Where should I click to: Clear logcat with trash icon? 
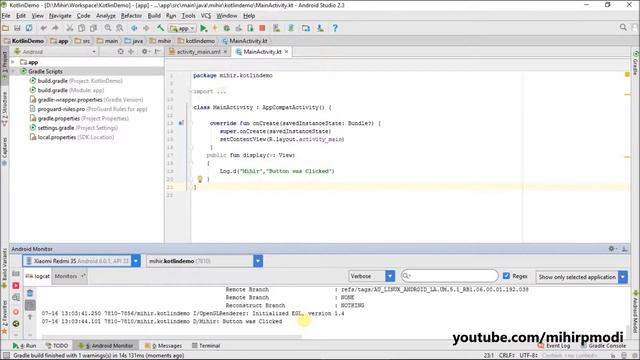click(x=30, y=293)
